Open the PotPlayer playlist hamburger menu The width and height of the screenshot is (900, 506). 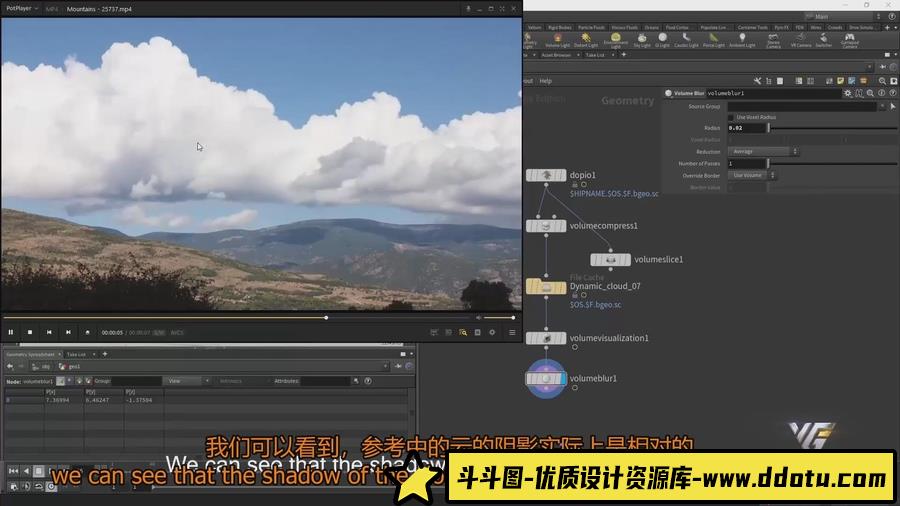512,332
